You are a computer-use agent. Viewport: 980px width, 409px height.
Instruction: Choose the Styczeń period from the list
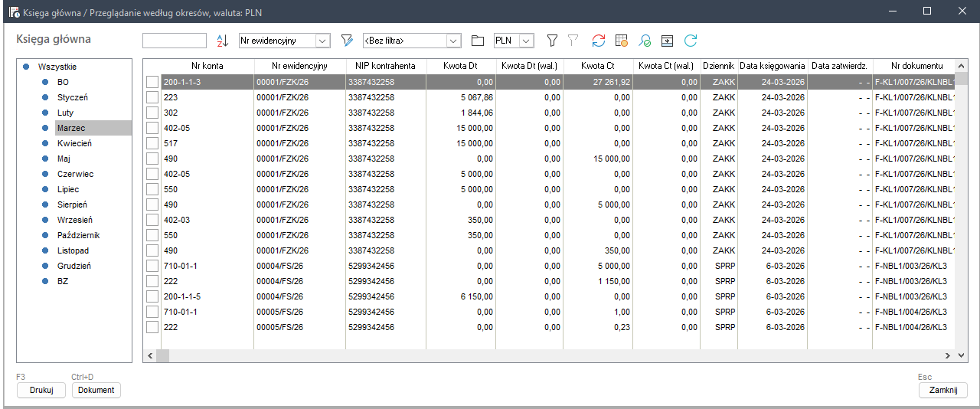tap(73, 97)
